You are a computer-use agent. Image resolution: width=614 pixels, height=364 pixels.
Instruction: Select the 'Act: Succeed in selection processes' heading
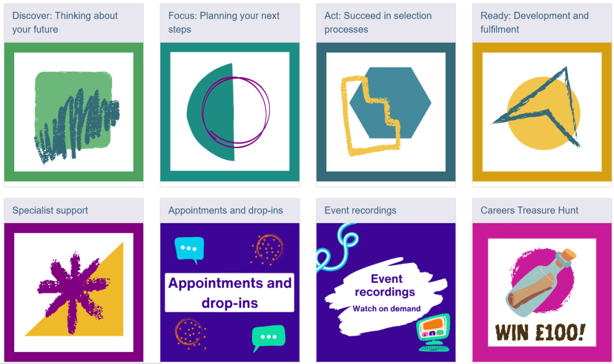coord(378,23)
